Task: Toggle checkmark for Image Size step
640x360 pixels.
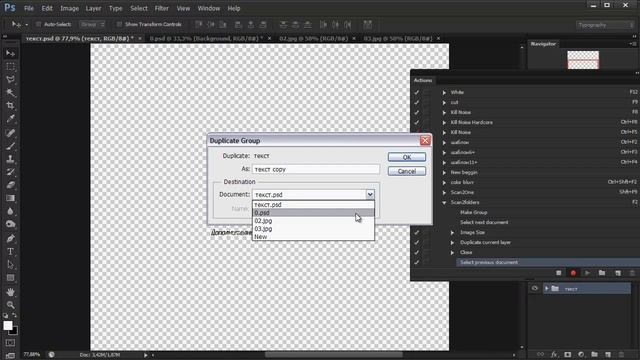Action: 417,232
